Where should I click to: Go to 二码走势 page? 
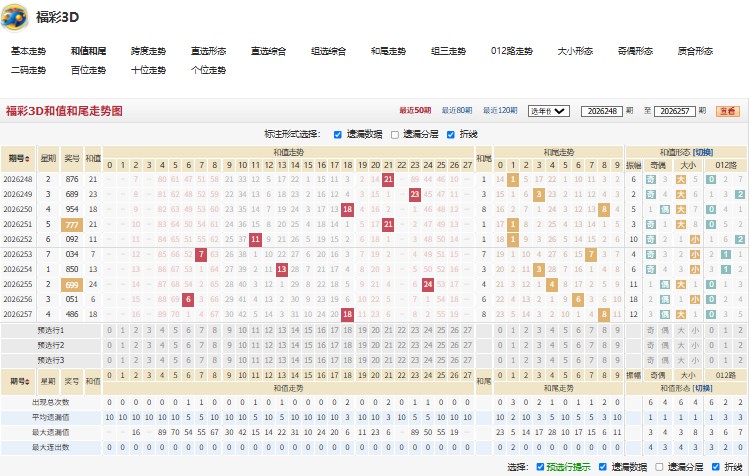pyautogui.click(x=29, y=70)
